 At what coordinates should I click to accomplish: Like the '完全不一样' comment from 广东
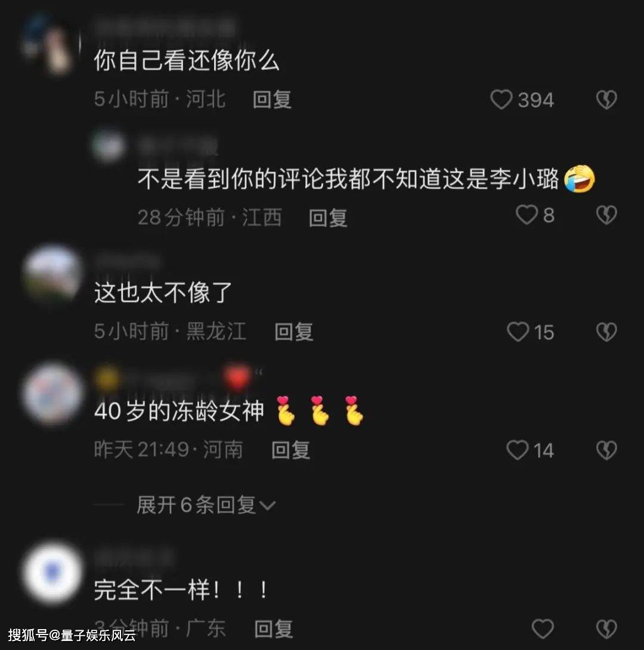(543, 629)
